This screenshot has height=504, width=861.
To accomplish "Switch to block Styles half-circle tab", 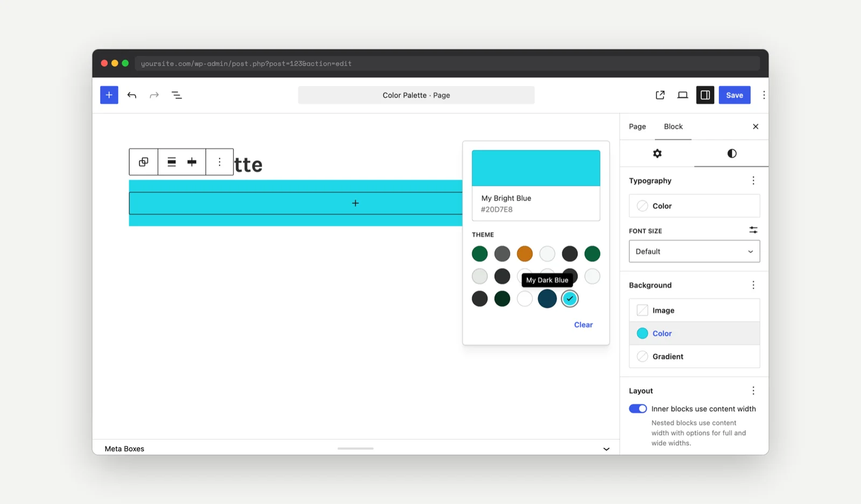I will 732,153.
